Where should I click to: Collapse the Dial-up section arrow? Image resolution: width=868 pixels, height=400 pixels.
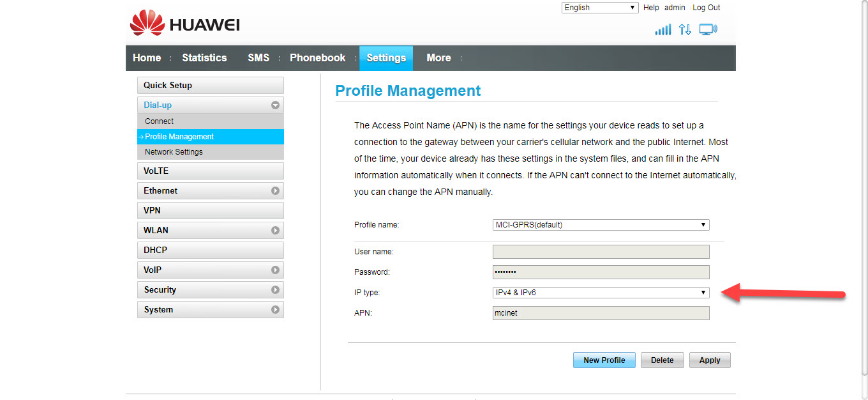tap(275, 105)
